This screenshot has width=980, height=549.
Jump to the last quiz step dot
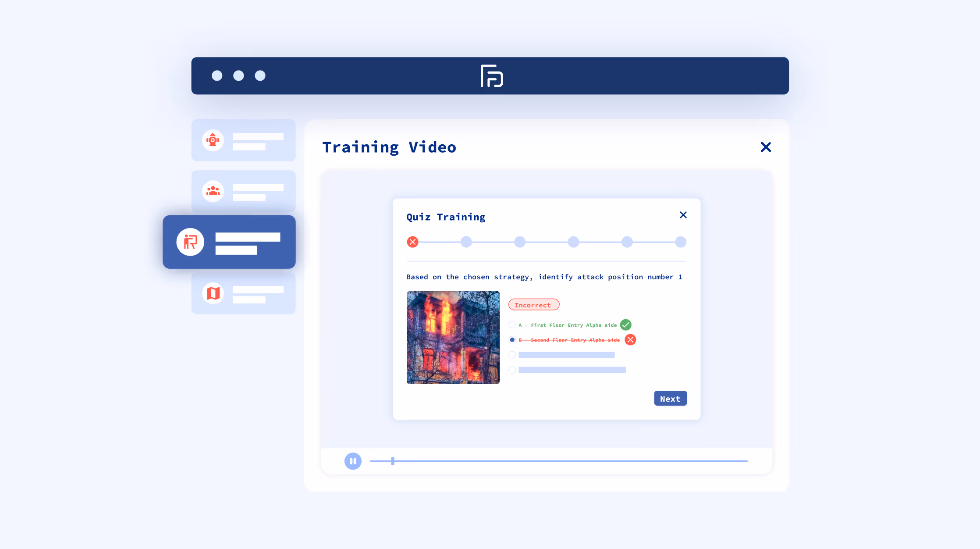pos(680,242)
